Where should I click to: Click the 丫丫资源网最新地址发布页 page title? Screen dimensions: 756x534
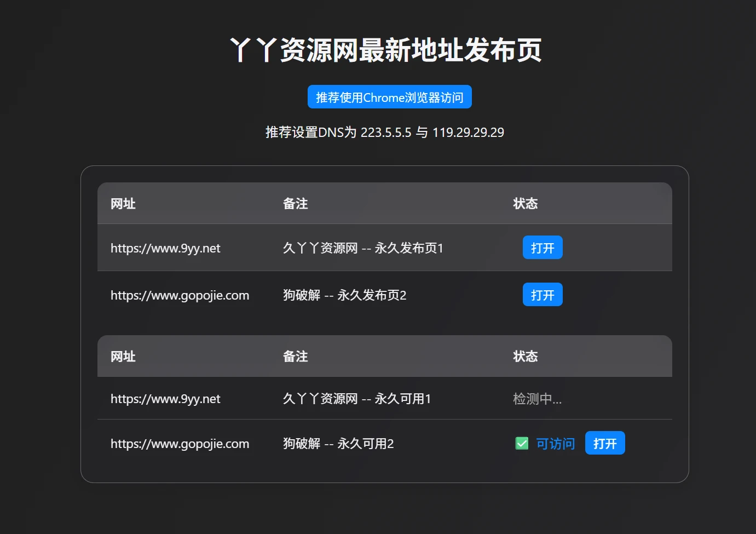pyautogui.click(x=385, y=50)
